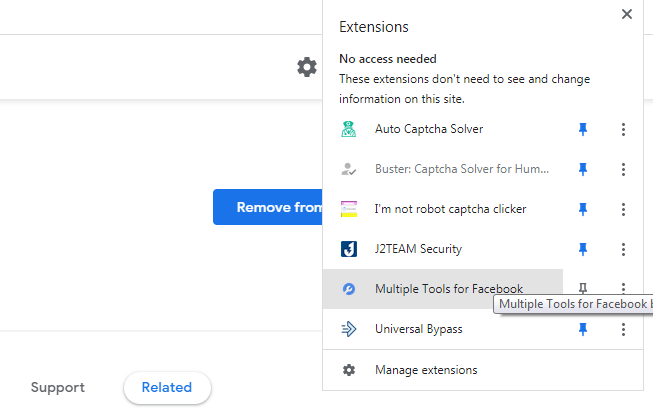The image size is (653, 409).
Task: Open more actions for I'm not robot clicker
Action: click(x=623, y=209)
